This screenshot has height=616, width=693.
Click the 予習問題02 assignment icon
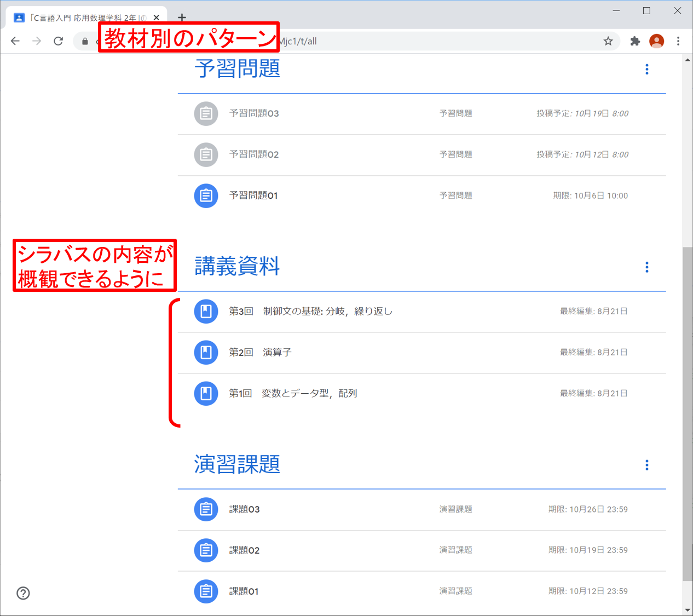pos(206,154)
